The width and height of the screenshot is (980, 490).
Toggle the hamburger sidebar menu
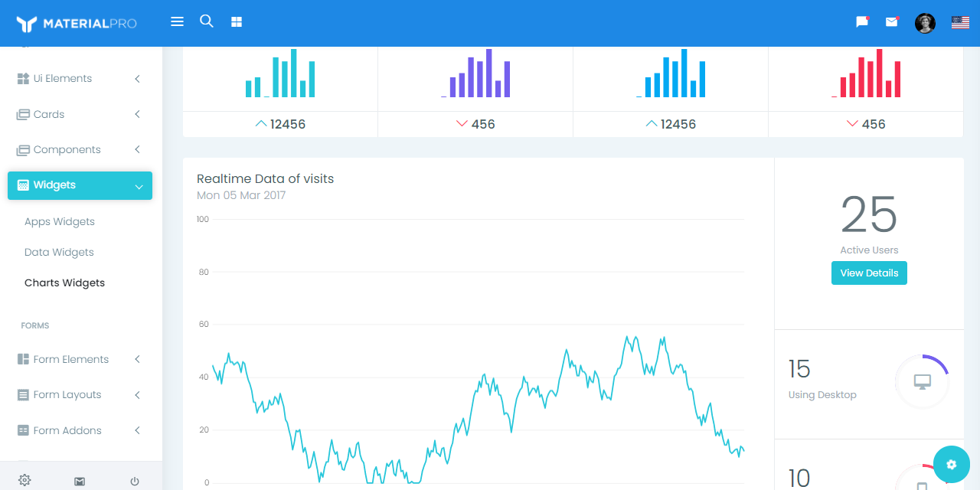tap(177, 22)
